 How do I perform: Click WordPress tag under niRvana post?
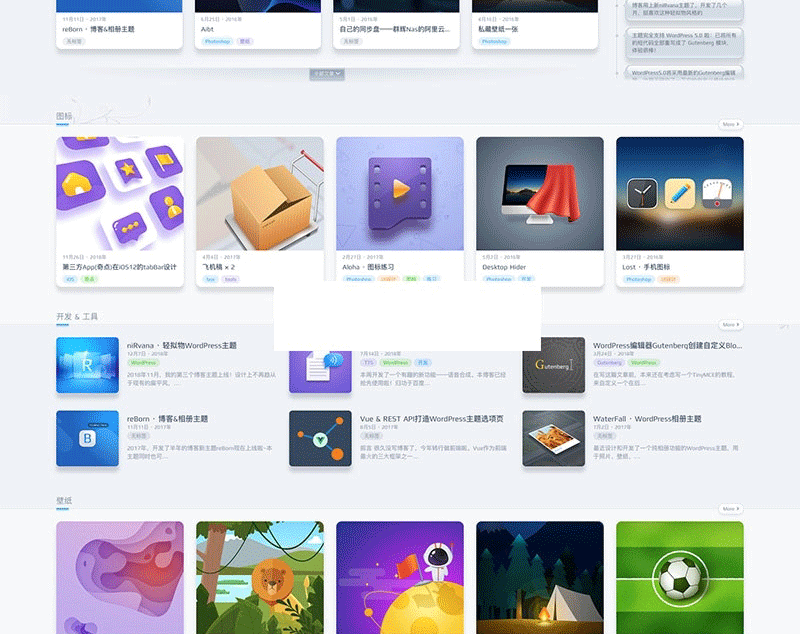(x=143, y=363)
